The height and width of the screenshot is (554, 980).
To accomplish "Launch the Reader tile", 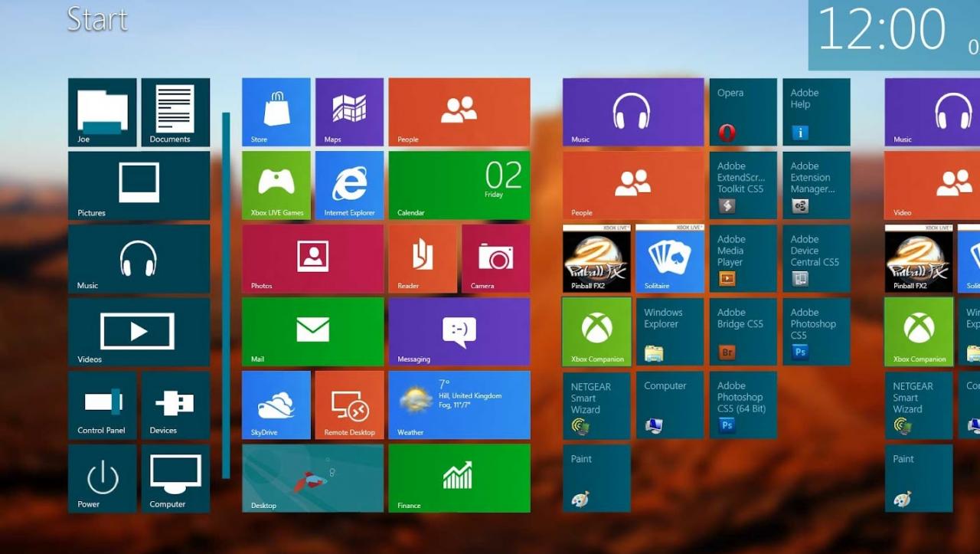I will 423,258.
